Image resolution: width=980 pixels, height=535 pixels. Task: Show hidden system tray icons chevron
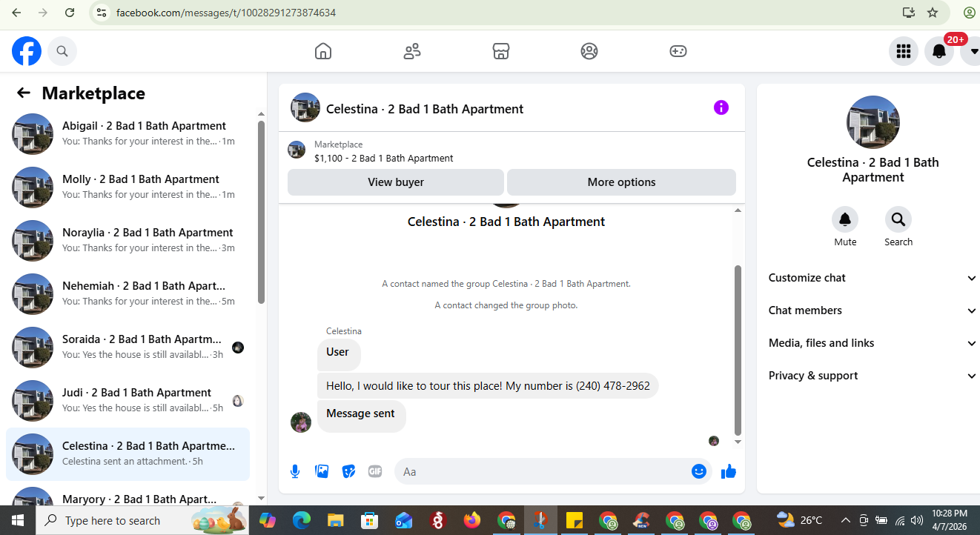pos(845,520)
